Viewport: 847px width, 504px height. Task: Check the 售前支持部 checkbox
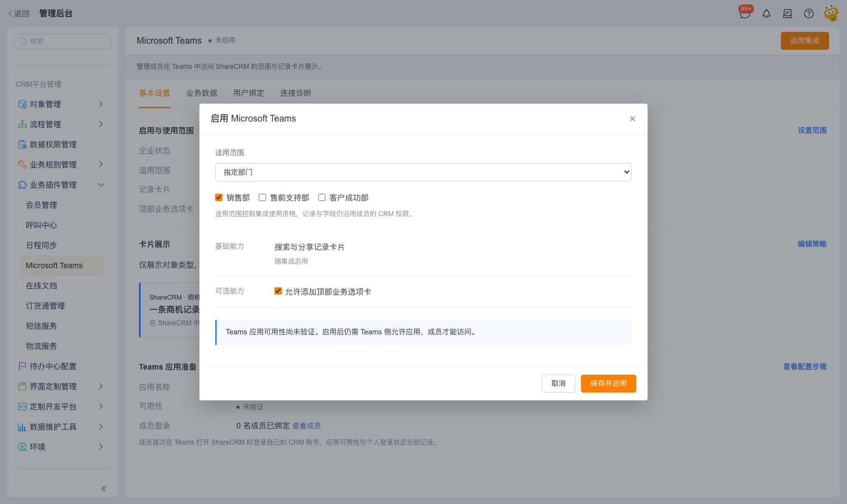[x=262, y=198]
